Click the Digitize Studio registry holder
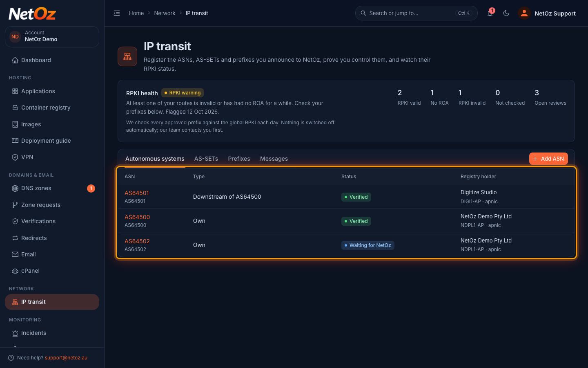 (x=479, y=192)
